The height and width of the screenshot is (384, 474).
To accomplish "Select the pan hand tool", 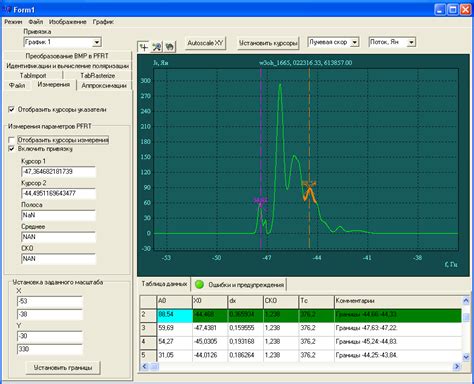I will pyautogui.click(x=169, y=47).
